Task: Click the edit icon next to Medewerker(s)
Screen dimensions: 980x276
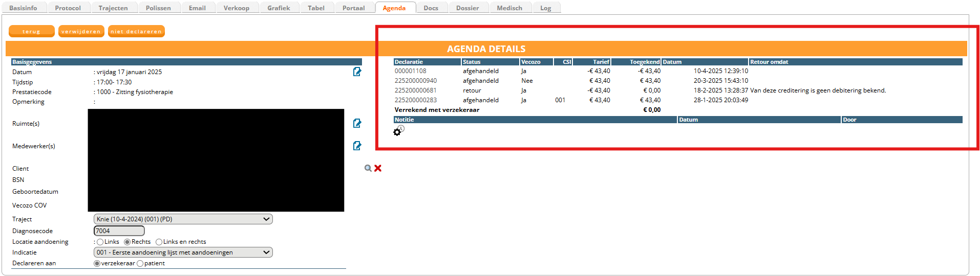Action: [357, 146]
